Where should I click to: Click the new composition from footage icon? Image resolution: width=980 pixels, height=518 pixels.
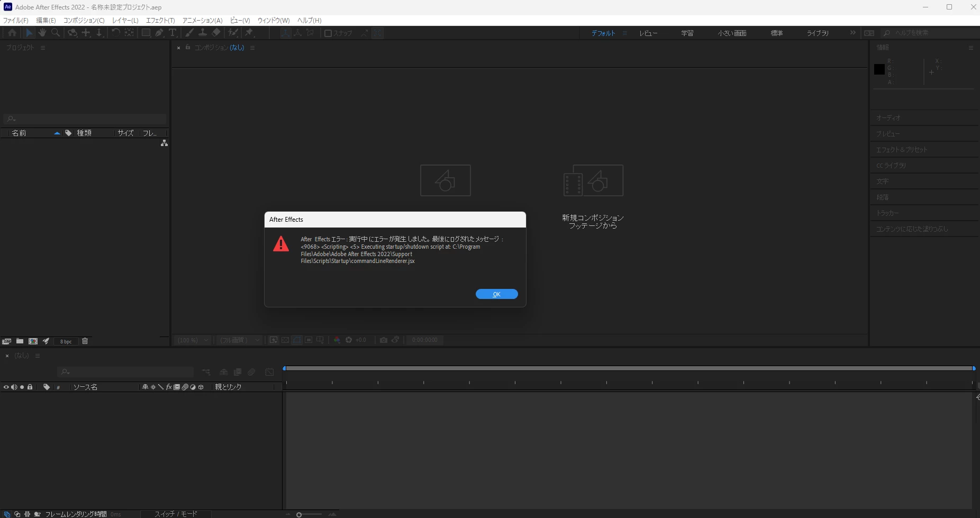(593, 180)
